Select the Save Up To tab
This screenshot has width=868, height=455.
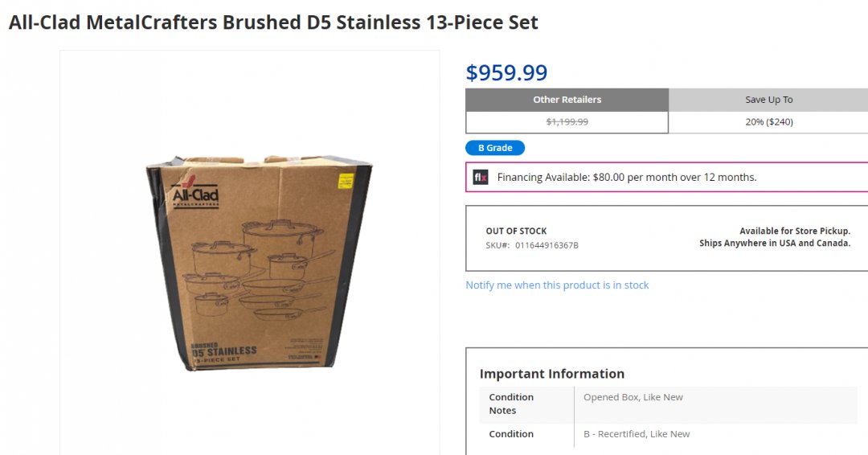768,100
